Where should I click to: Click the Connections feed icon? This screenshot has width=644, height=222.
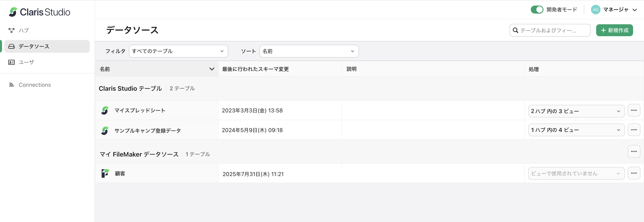12,85
